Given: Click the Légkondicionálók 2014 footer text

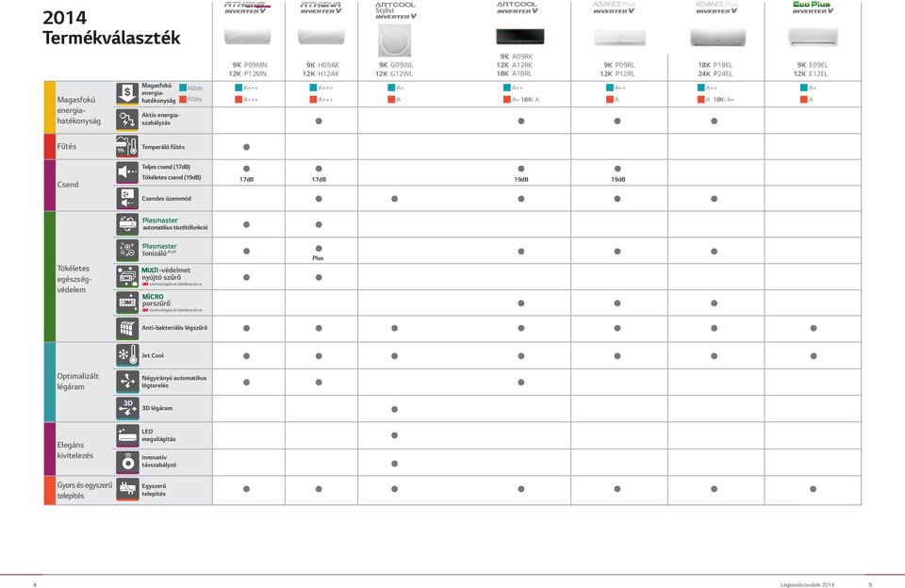Looking at the screenshot, I should [808, 584].
